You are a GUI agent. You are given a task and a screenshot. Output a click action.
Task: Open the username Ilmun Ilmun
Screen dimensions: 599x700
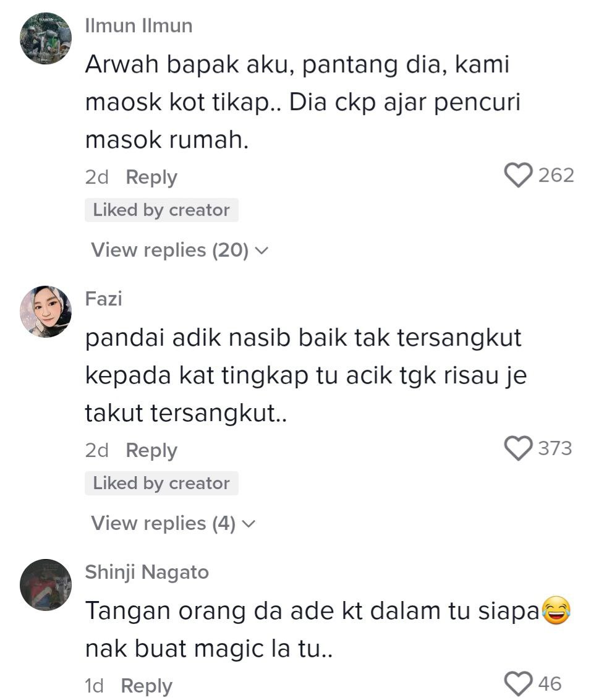(x=139, y=26)
